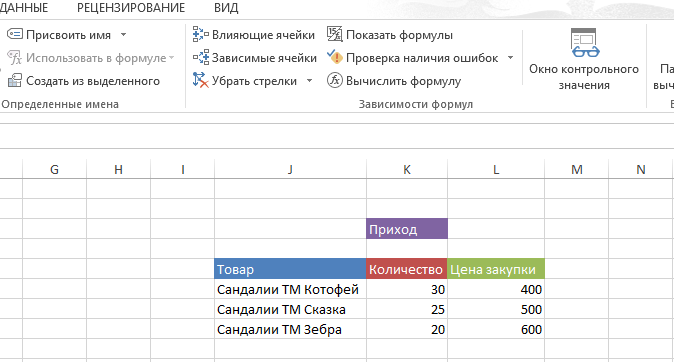Select column J header
The image size is (674, 362).
[x=290, y=169]
